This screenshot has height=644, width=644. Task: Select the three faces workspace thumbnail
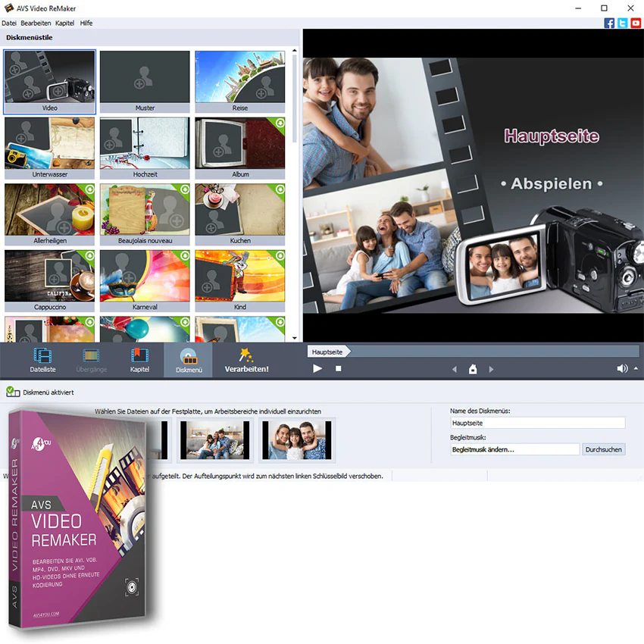click(x=297, y=440)
